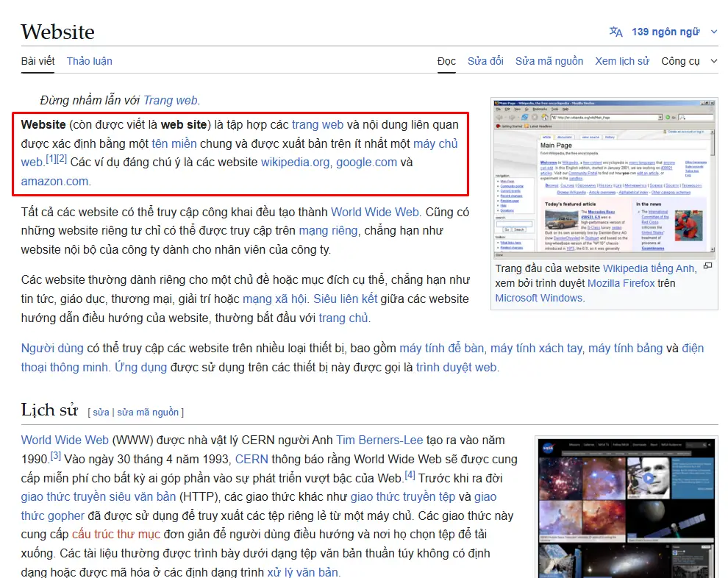
Task: Follow the mạng xã hội link
Action: point(274,299)
